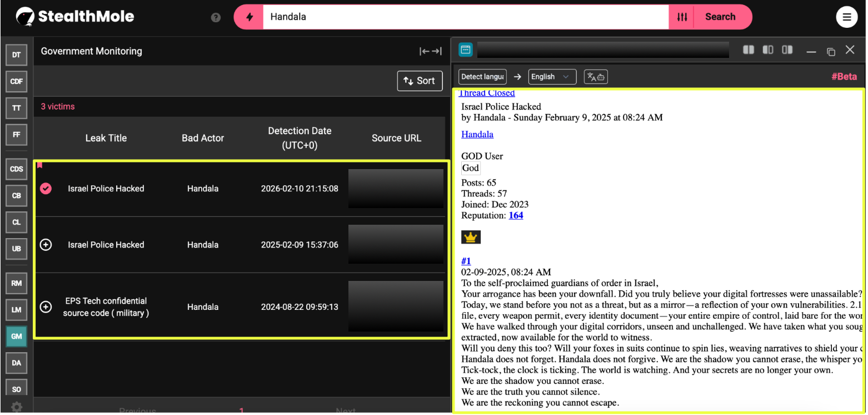Open the Handala author profile link

coord(477,134)
